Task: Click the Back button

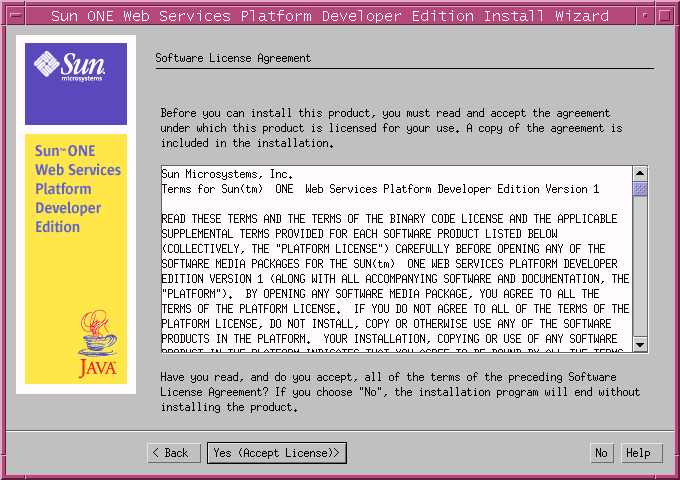Action: [174, 453]
